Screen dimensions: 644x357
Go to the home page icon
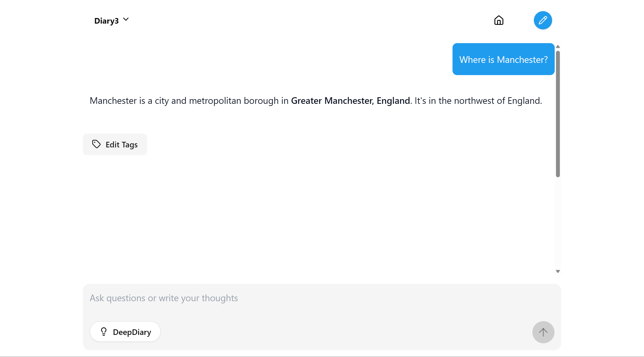499,20
